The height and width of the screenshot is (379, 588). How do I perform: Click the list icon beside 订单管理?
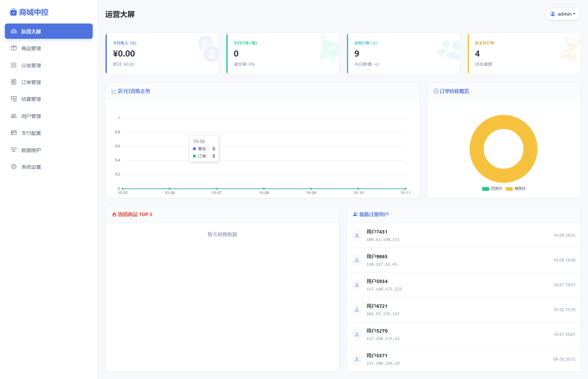click(14, 82)
